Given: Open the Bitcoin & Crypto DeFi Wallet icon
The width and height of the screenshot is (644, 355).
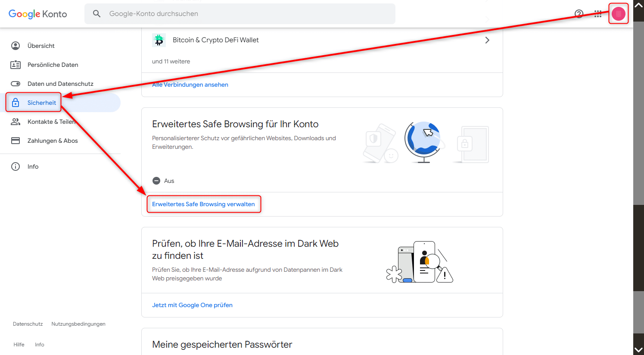Looking at the screenshot, I should 159,40.
